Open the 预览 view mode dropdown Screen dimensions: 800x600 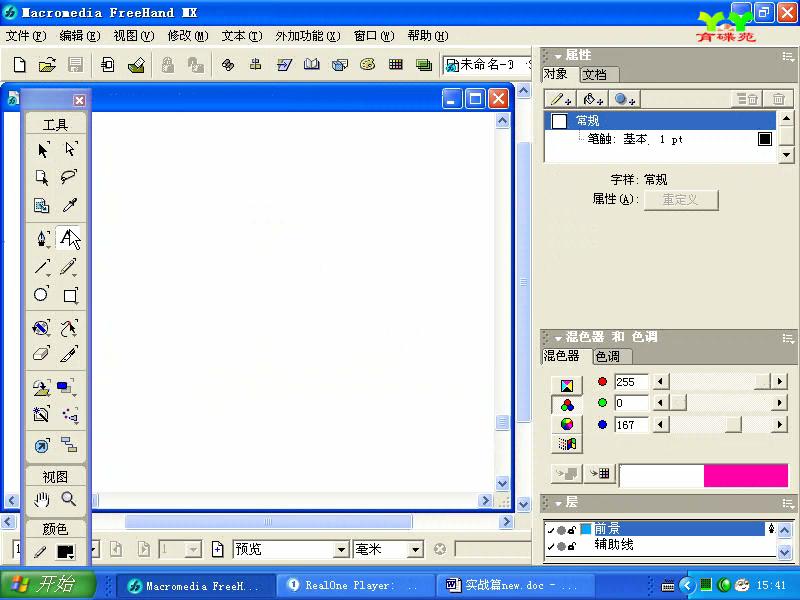[x=341, y=550]
